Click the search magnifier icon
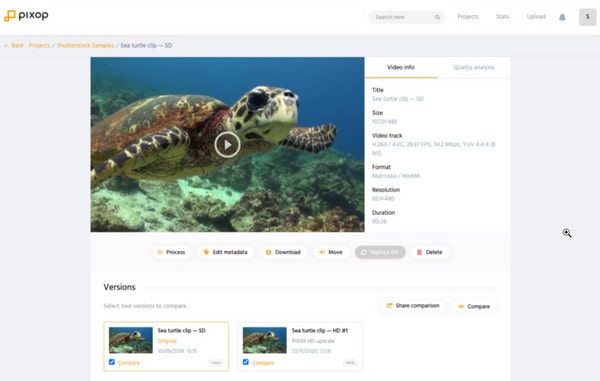This screenshot has height=381, width=600. [437, 17]
